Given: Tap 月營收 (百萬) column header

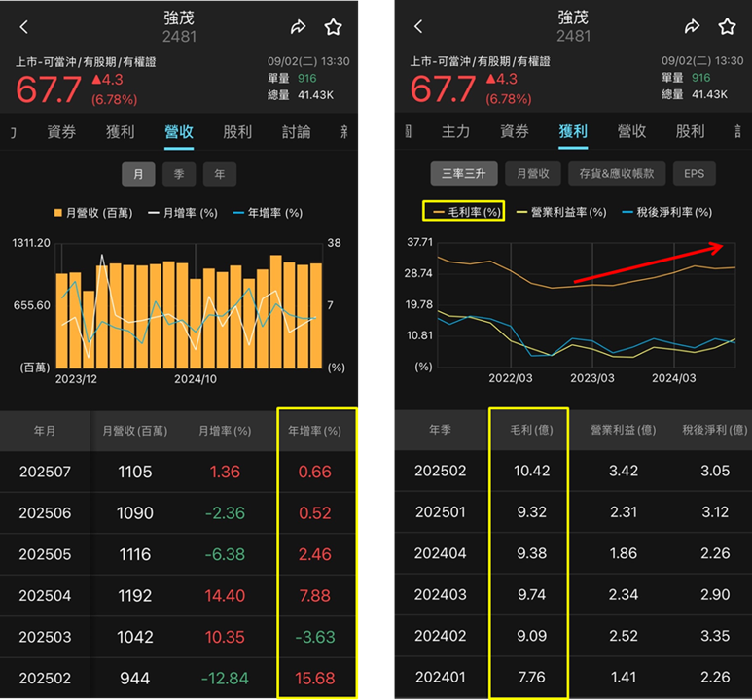Looking at the screenshot, I should click(x=135, y=431).
